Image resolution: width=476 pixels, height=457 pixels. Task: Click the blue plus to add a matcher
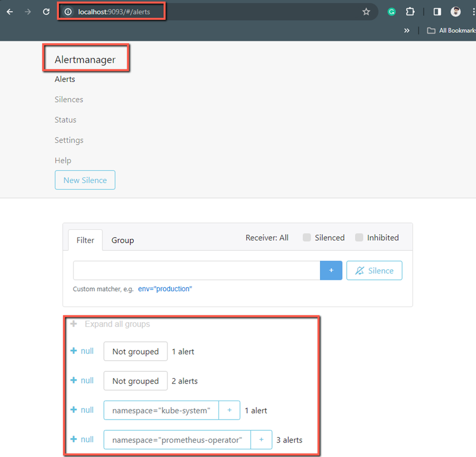pyautogui.click(x=331, y=270)
